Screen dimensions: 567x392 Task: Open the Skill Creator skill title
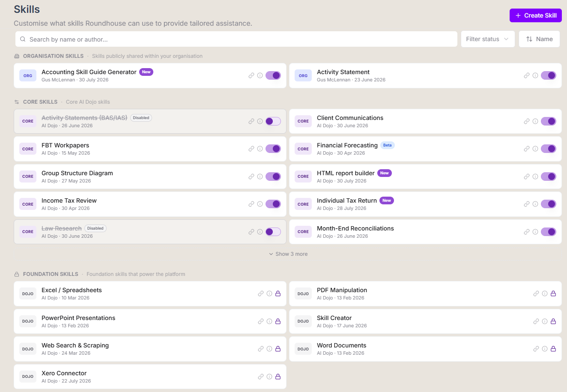[334, 318]
